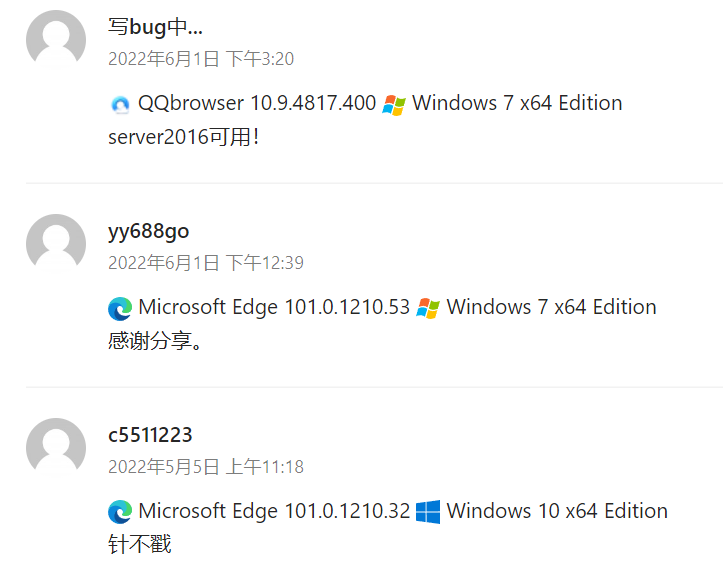Open c5511223 username link

click(150, 435)
